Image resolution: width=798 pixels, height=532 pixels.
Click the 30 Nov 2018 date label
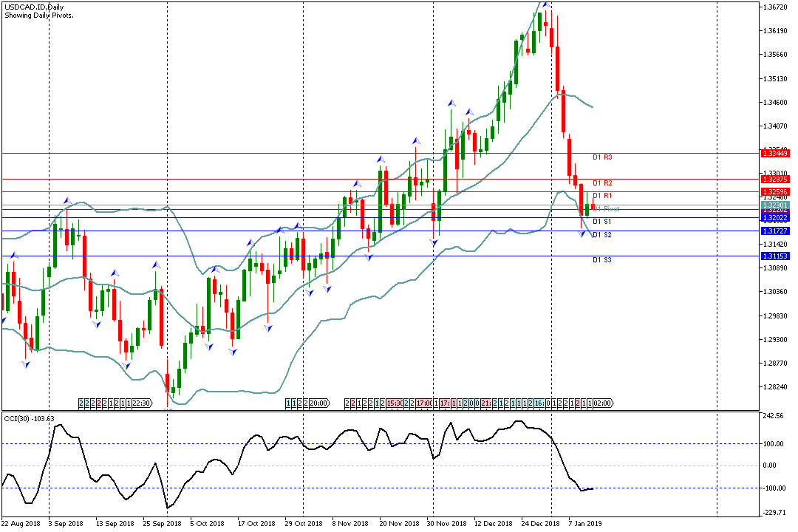(x=446, y=524)
